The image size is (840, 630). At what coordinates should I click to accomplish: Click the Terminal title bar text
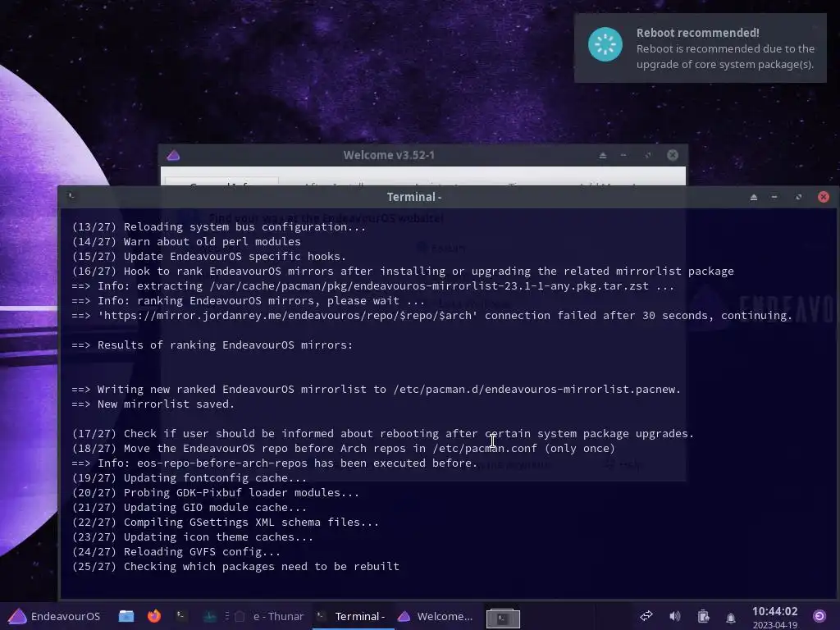(x=413, y=197)
